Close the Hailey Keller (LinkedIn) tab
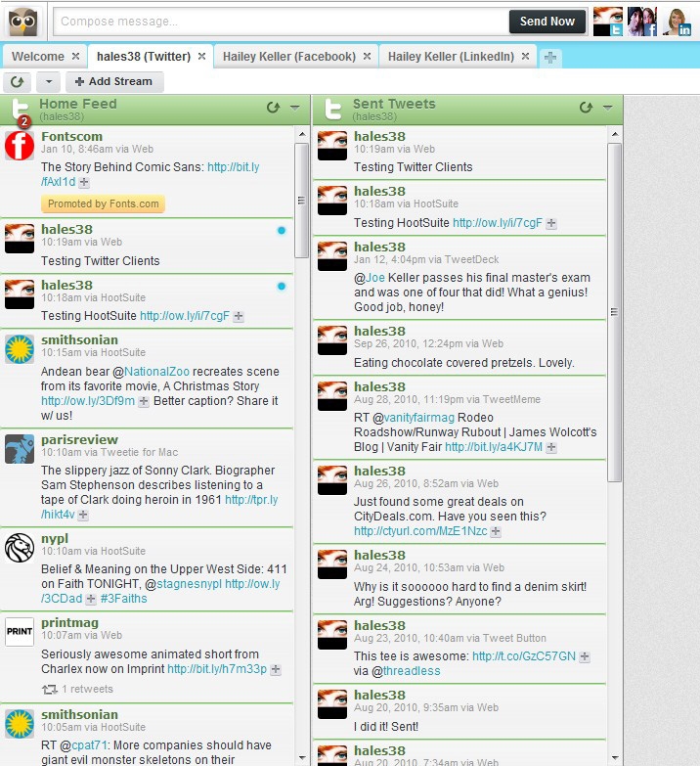Viewport: 700px width, 766px height. pos(525,57)
